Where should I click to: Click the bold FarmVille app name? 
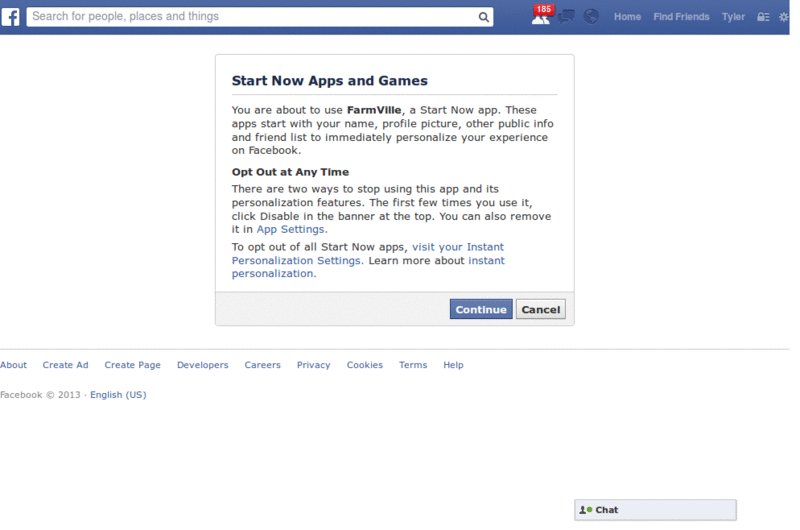click(374, 110)
